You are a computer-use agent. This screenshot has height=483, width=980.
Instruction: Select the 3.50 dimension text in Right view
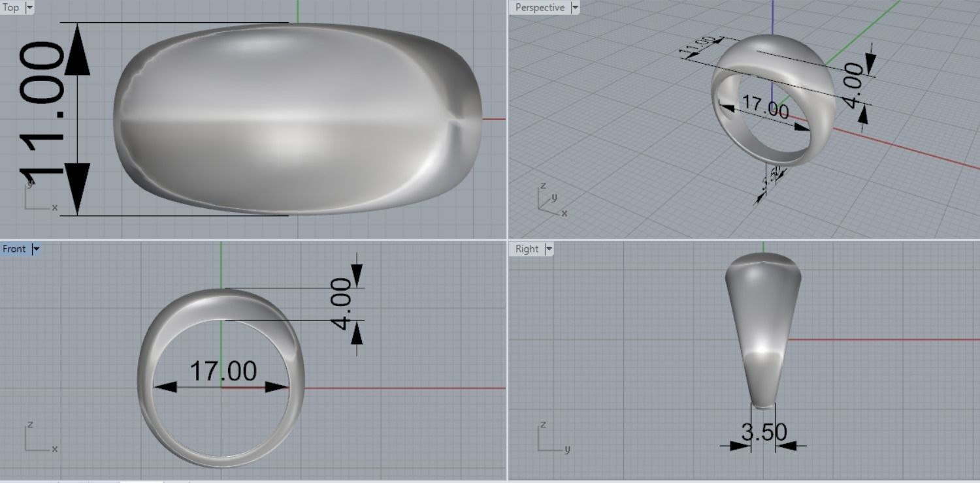point(764,431)
